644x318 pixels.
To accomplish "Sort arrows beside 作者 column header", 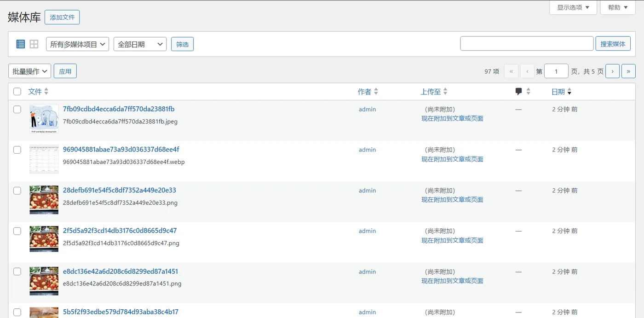I will (x=376, y=92).
